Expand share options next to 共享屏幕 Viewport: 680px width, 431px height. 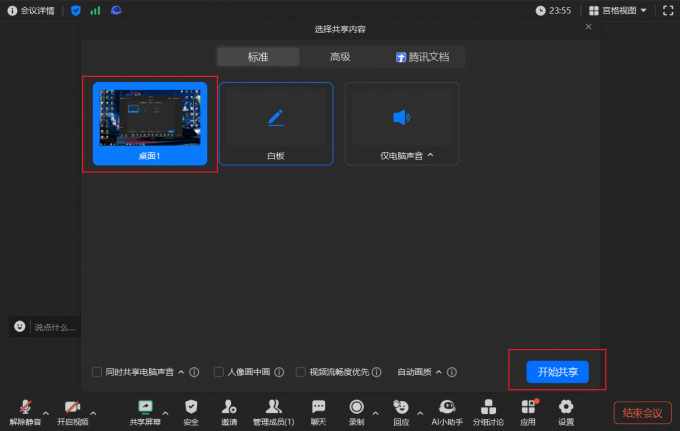pos(165,413)
